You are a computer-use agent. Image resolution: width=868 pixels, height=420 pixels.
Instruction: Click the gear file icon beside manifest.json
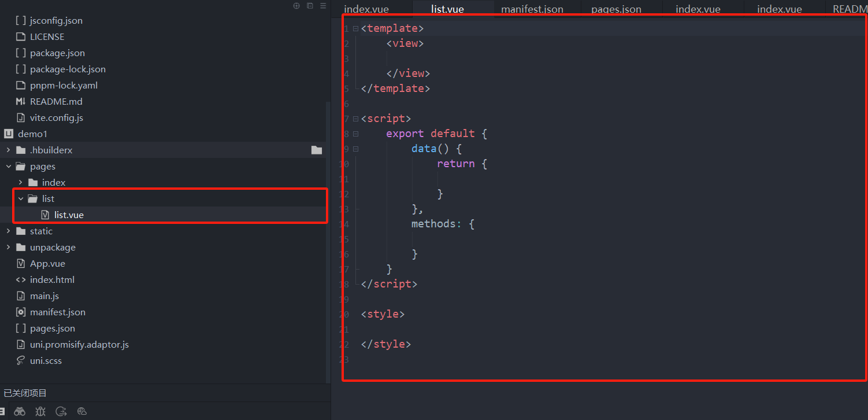[21, 312]
